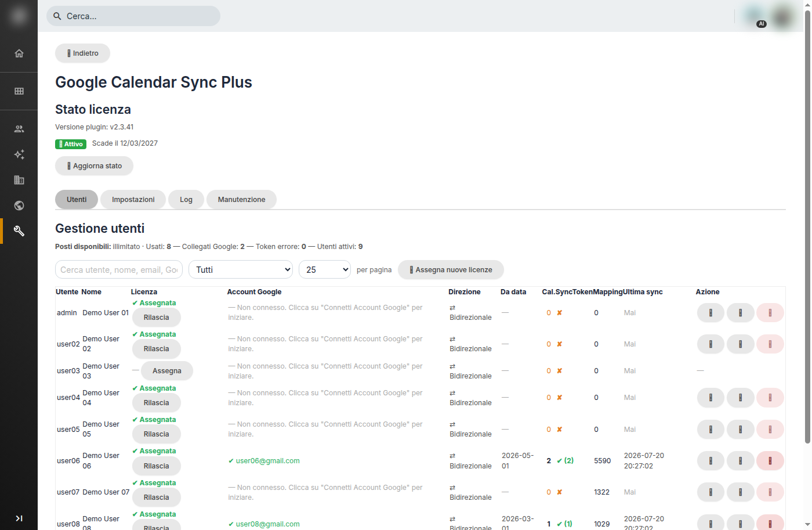Click the mapping value 5590 for user06

pos(602,461)
